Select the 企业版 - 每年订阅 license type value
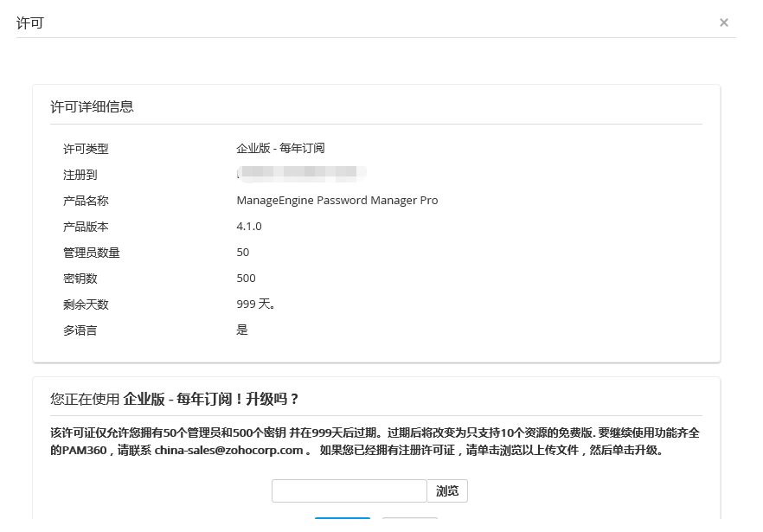 tap(280, 148)
